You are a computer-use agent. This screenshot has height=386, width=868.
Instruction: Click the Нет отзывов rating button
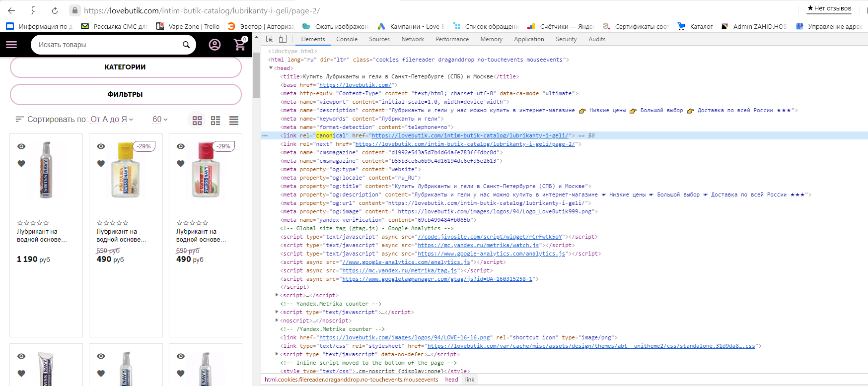point(829,8)
